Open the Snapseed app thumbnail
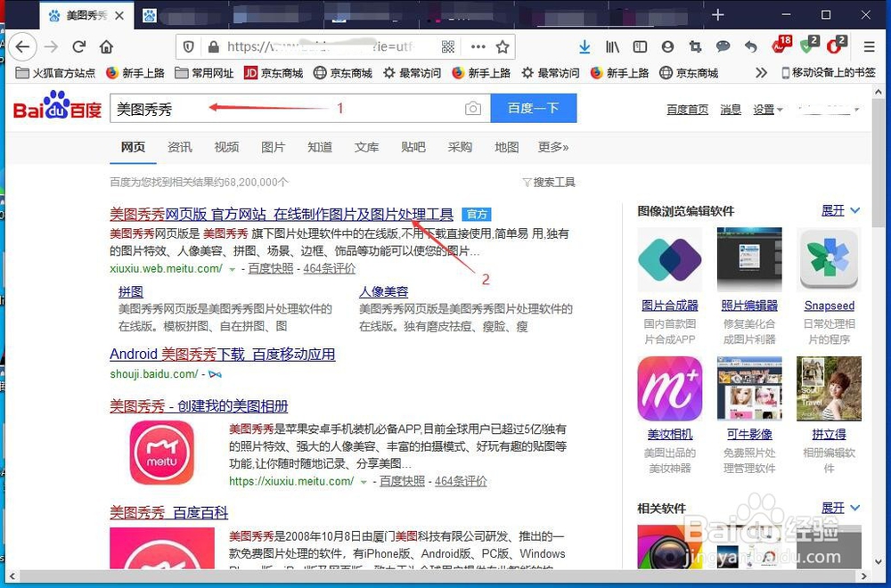 tap(829, 259)
